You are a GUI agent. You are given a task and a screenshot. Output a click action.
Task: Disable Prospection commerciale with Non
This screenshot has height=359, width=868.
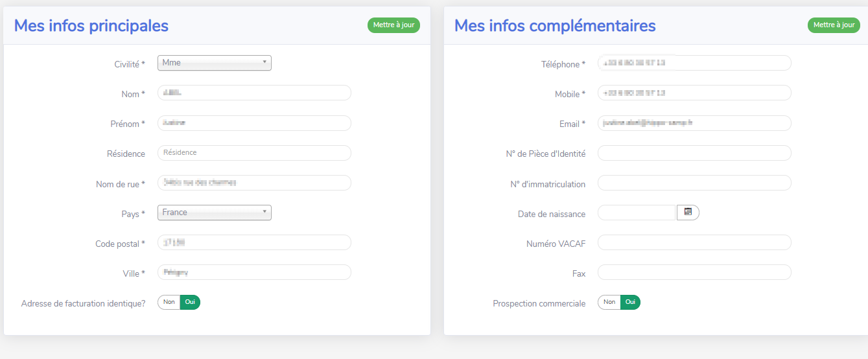609,302
